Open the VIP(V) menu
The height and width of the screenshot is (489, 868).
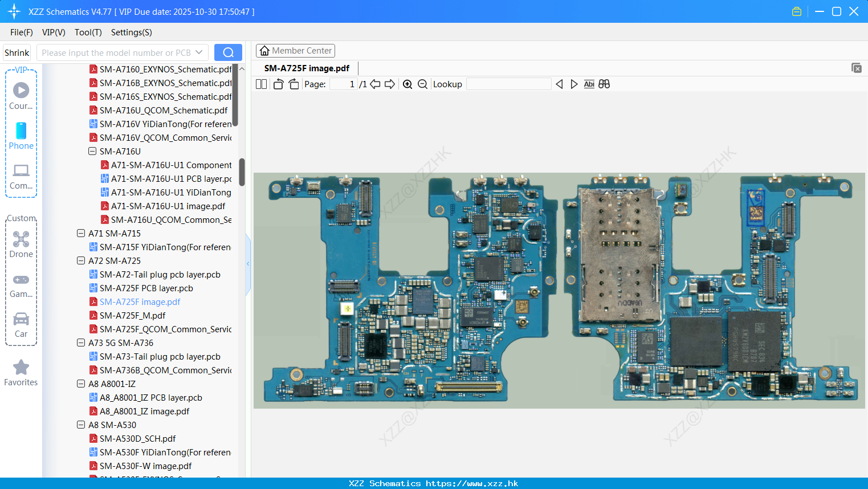click(54, 32)
